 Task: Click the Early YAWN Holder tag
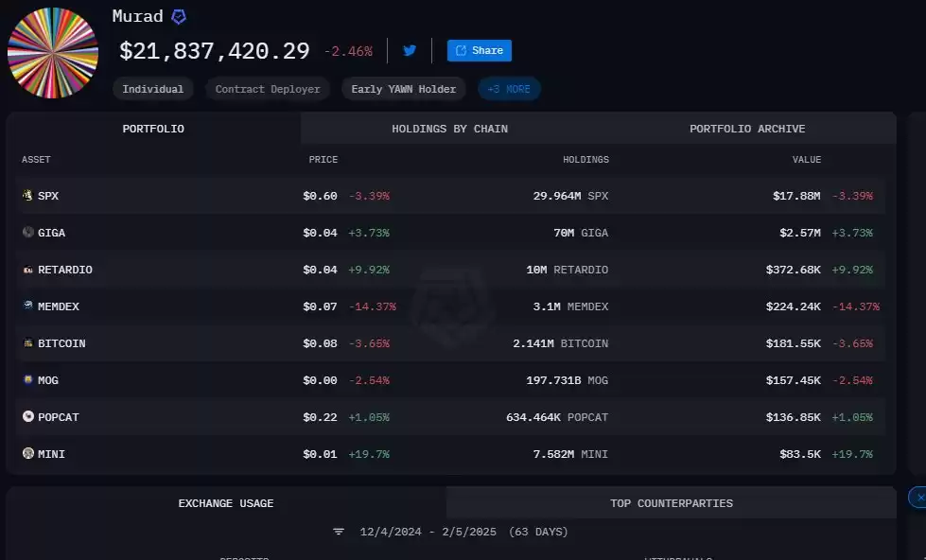pos(403,89)
